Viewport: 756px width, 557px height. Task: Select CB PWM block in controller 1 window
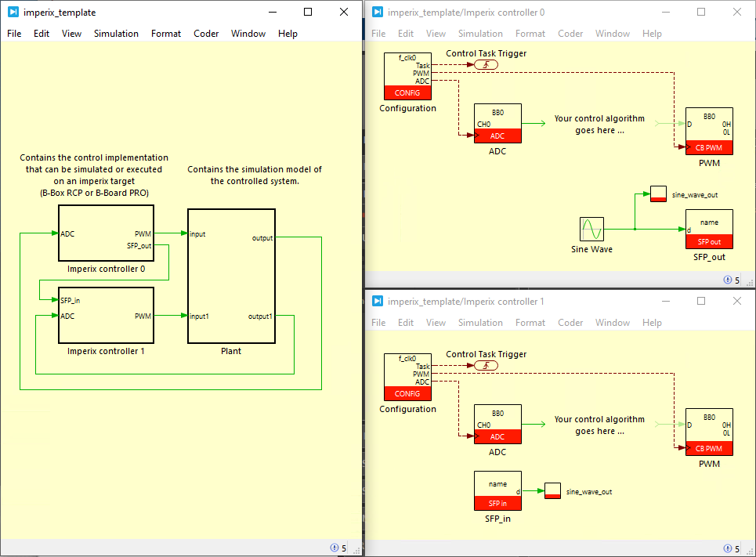(x=709, y=432)
